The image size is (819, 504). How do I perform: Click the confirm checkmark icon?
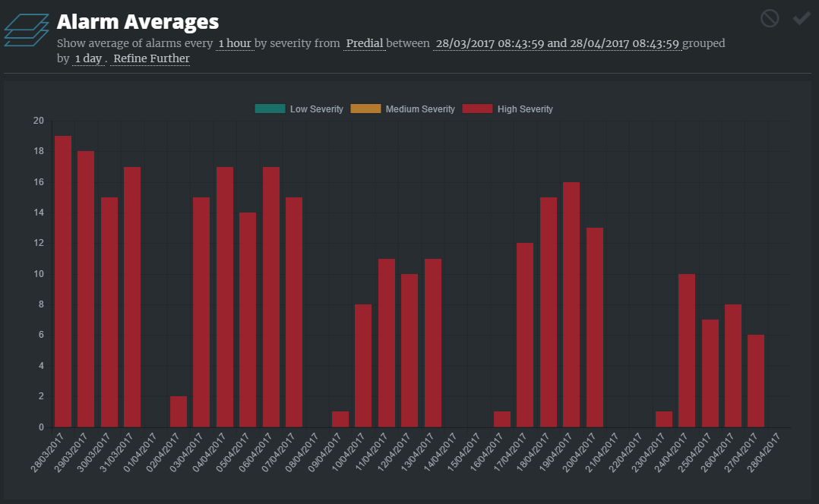[802, 18]
